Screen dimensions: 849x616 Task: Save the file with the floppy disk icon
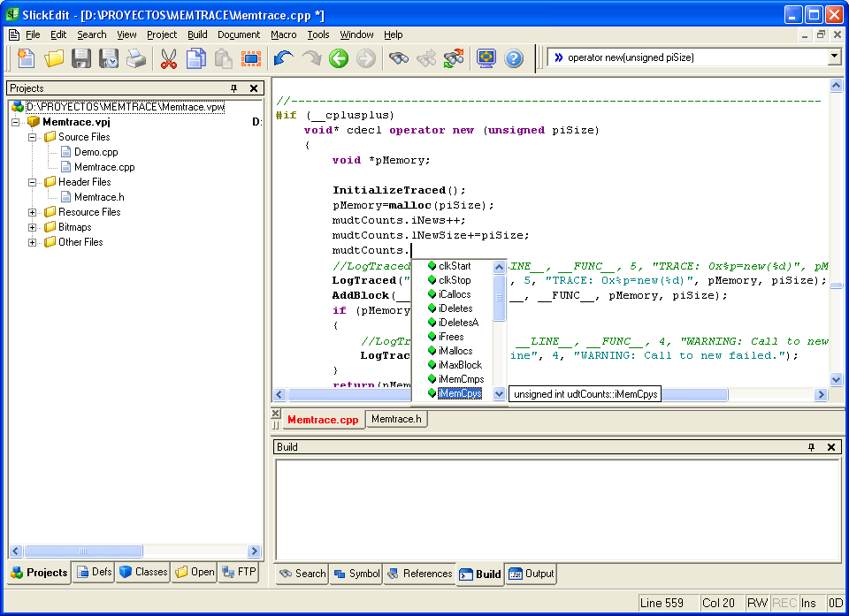coord(81,59)
